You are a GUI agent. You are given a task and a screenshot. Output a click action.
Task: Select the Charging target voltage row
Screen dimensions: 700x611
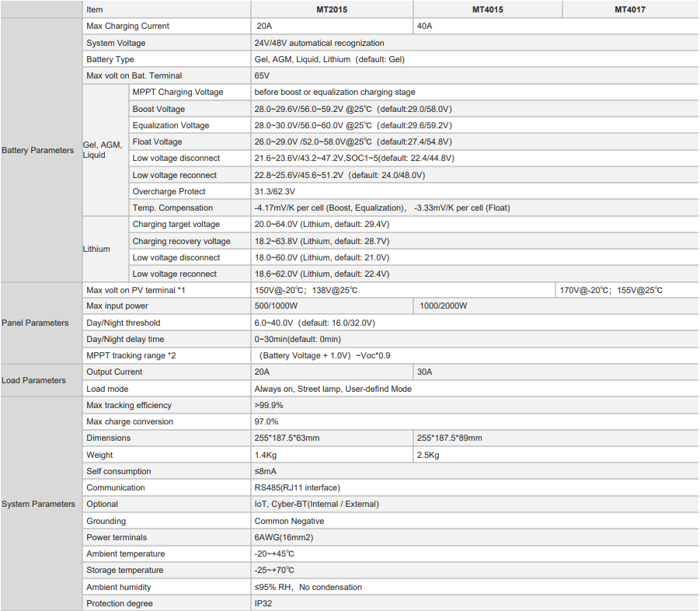tap(414, 224)
